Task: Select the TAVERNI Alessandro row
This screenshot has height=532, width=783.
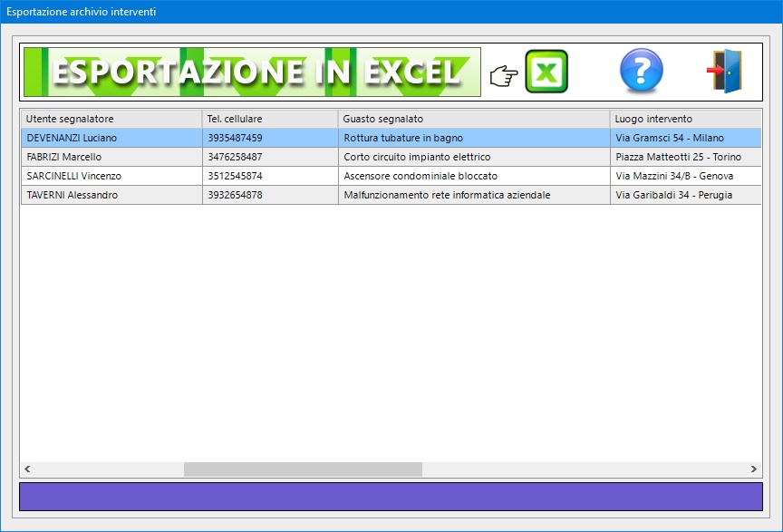Action: [x=391, y=195]
